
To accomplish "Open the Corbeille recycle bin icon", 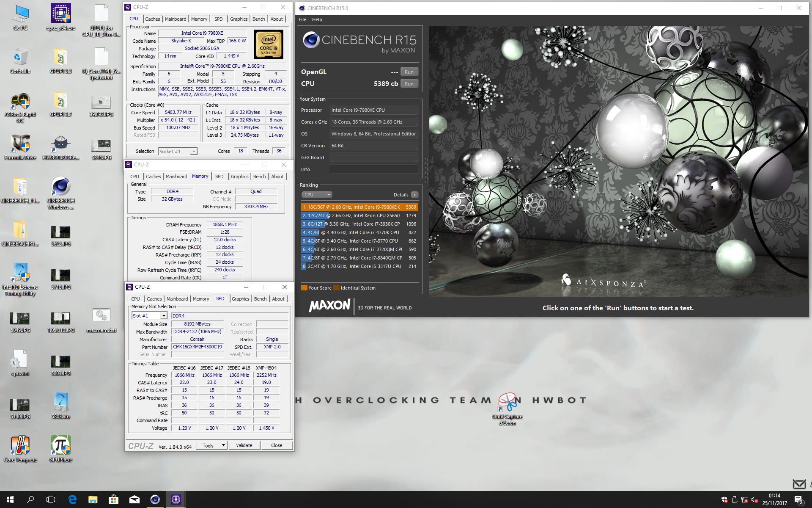I will 20,61.
